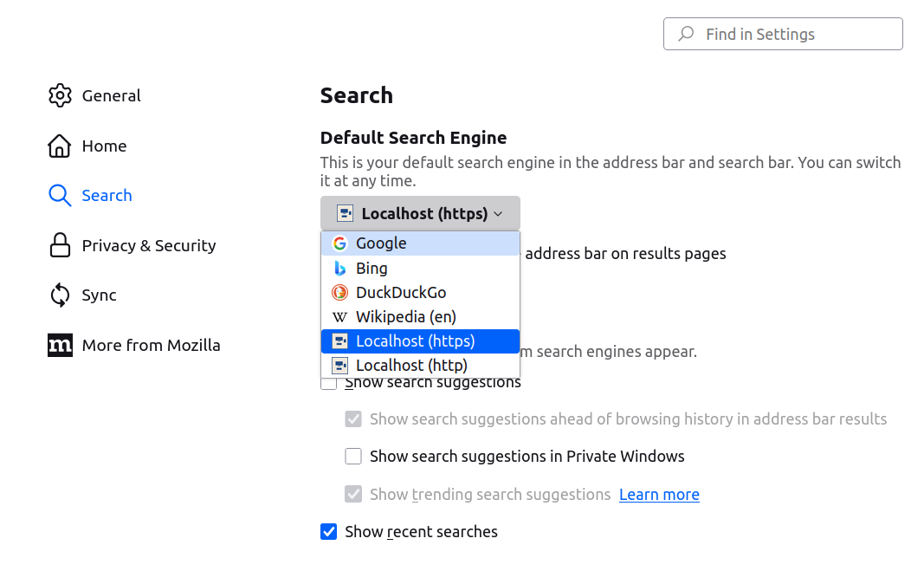Click the DuckDuckGo logo icon in list
This screenshot has width=924, height=571.
[x=339, y=293]
